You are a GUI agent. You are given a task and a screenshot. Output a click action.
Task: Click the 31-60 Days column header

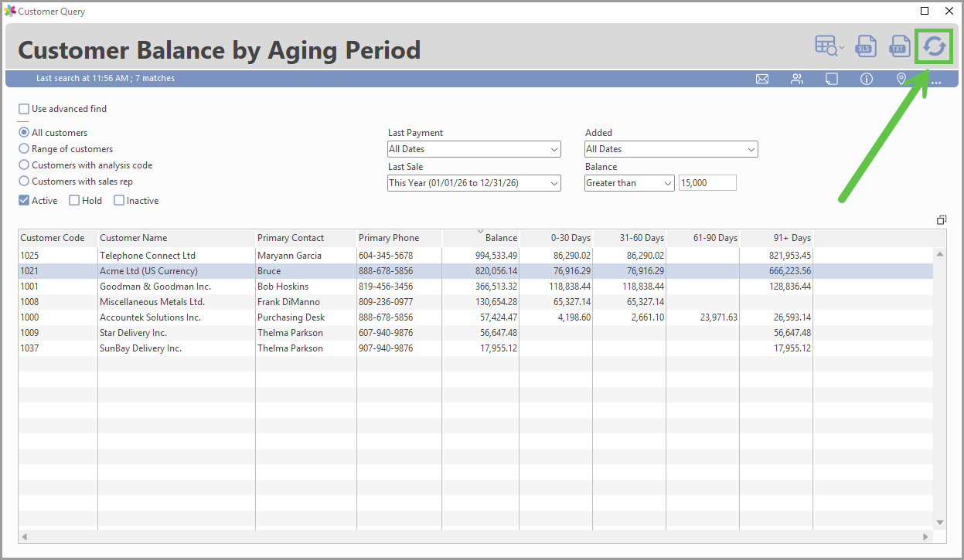pyautogui.click(x=629, y=238)
